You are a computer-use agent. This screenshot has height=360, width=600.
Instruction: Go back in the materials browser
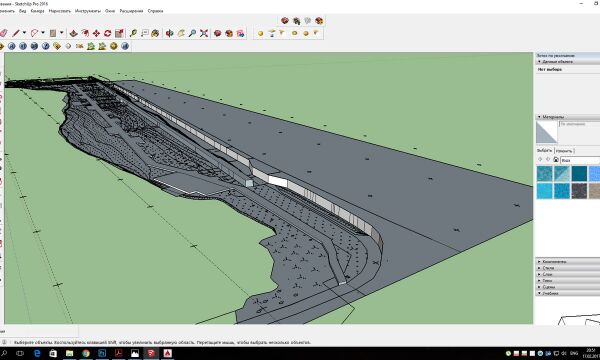coord(540,160)
